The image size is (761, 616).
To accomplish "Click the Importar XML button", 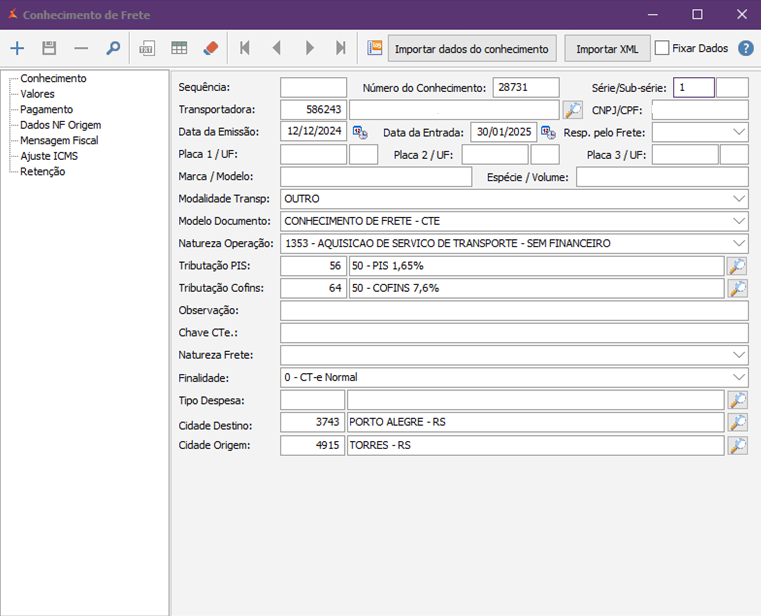I will pos(607,48).
